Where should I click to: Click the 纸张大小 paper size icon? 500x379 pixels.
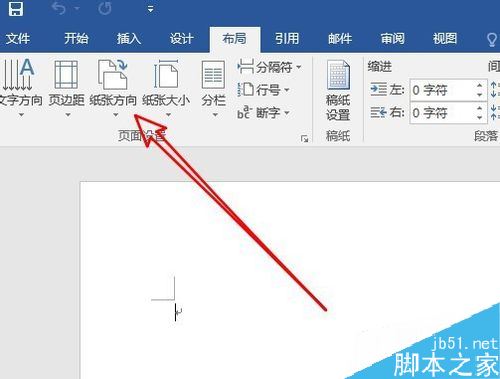(x=166, y=75)
